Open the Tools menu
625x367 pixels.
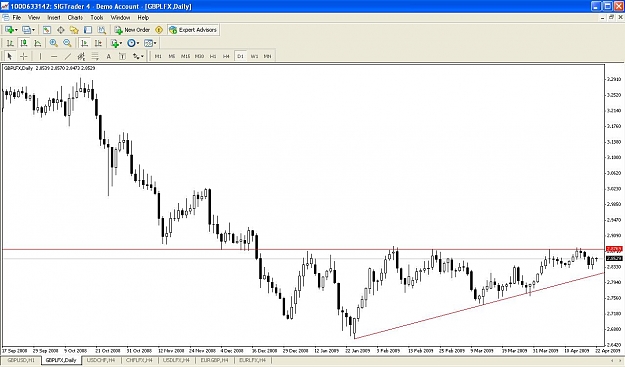point(97,18)
